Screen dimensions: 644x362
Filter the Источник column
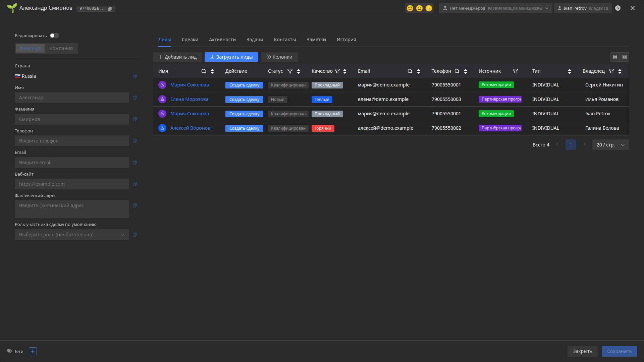tap(516, 71)
